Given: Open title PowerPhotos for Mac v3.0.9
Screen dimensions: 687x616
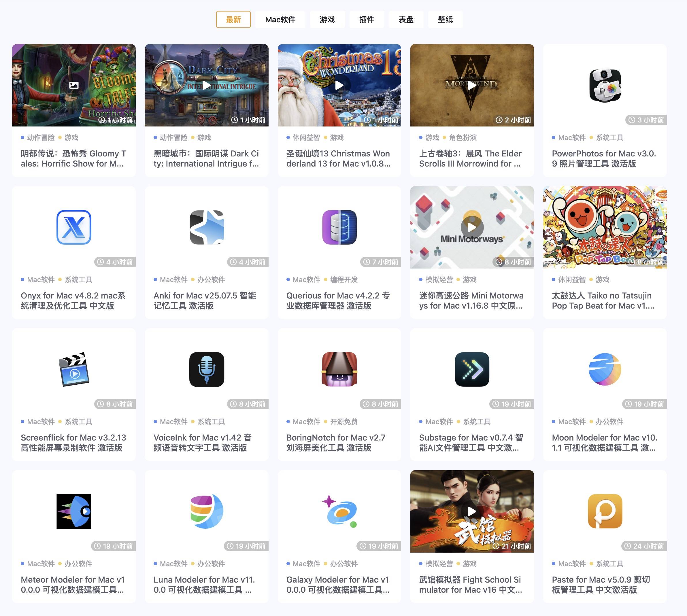Looking at the screenshot, I should pos(604,158).
